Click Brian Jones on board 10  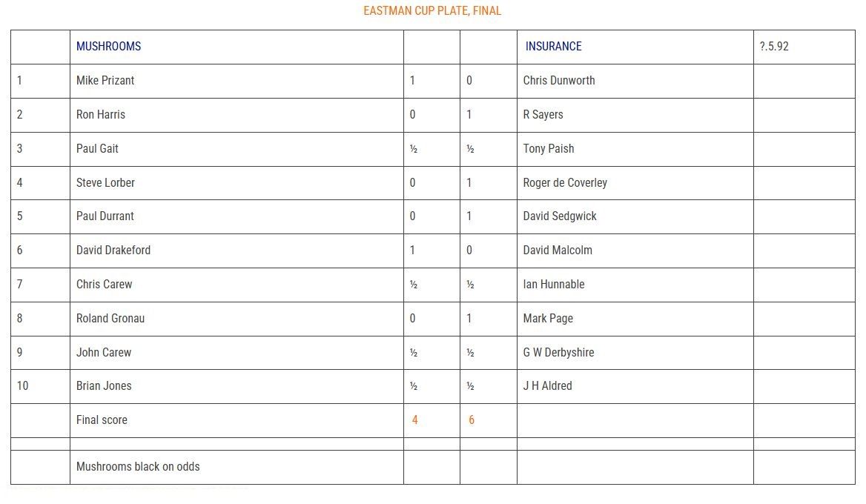click(104, 386)
